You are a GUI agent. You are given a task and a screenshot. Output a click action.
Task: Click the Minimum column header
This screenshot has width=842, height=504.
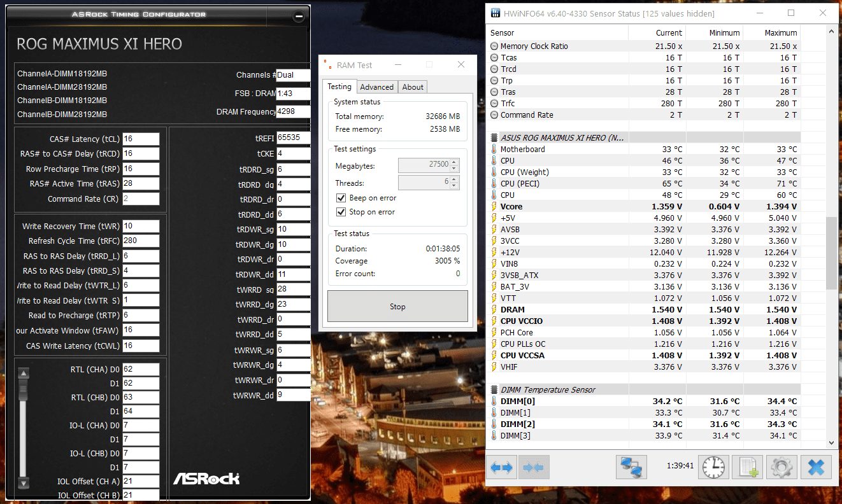point(715,33)
